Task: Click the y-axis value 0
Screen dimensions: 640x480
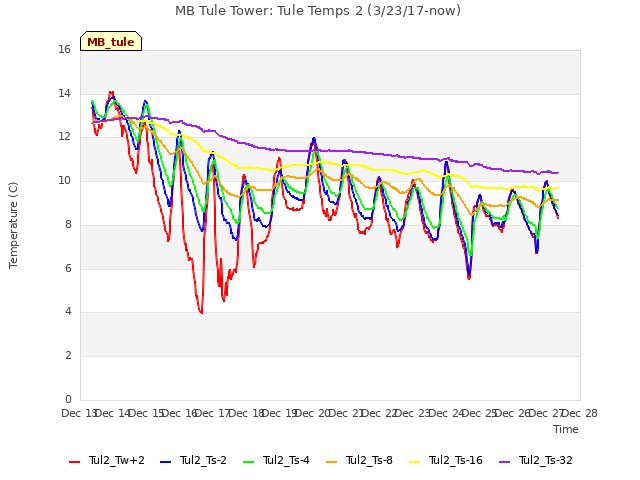Action: tap(68, 399)
